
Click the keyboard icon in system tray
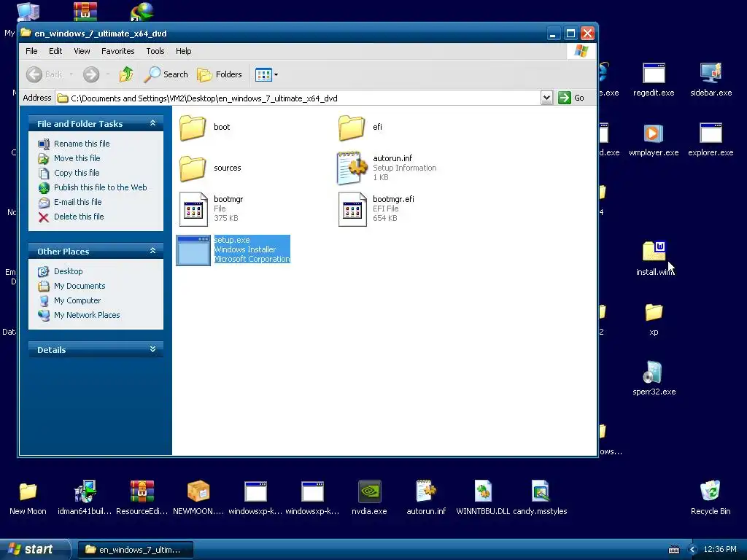coord(673,550)
